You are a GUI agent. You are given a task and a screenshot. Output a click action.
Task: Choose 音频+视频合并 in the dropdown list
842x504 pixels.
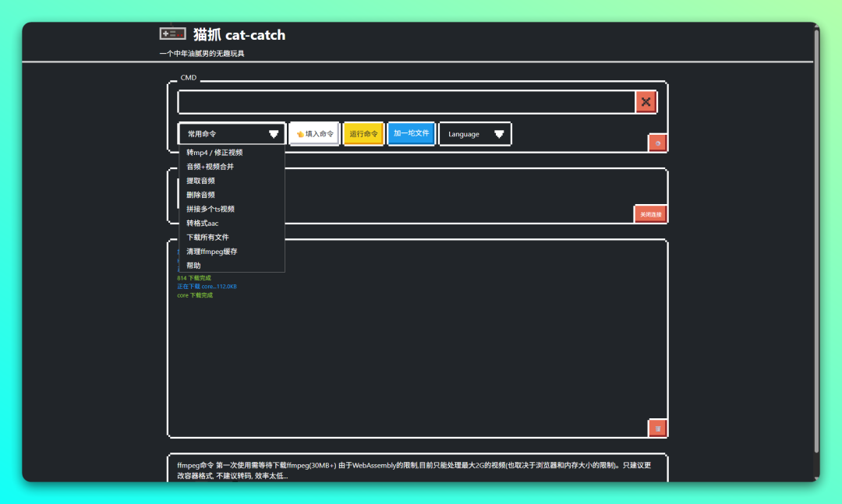point(210,167)
